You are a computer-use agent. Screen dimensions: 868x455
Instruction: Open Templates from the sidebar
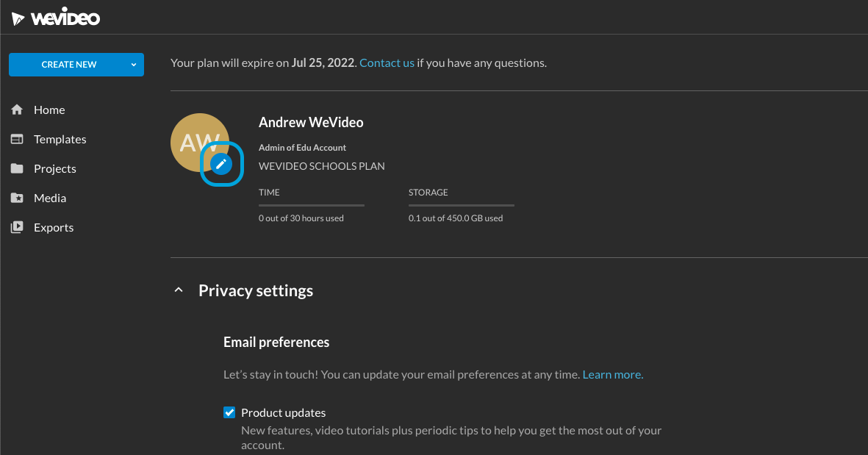pyautogui.click(x=60, y=139)
